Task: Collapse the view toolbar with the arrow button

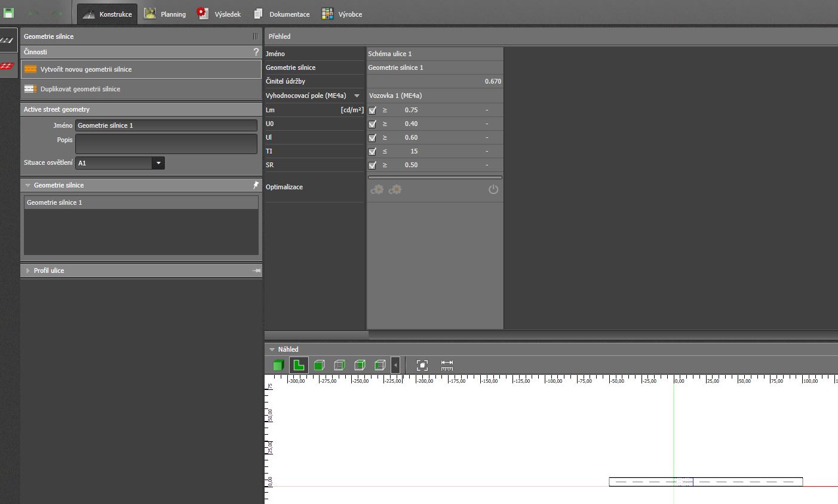Action: (x=395, y=365)
